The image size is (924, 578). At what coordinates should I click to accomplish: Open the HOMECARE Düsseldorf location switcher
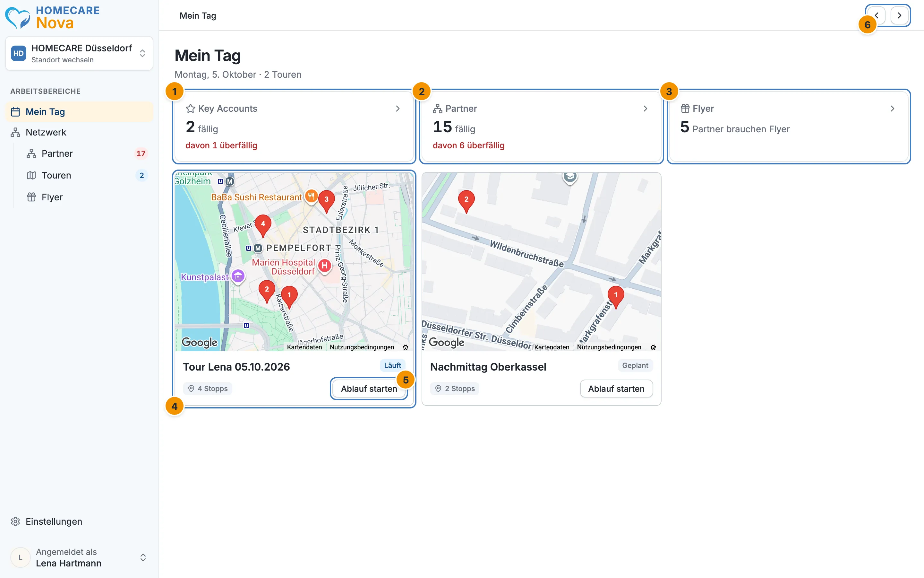[x=79, y=53]
